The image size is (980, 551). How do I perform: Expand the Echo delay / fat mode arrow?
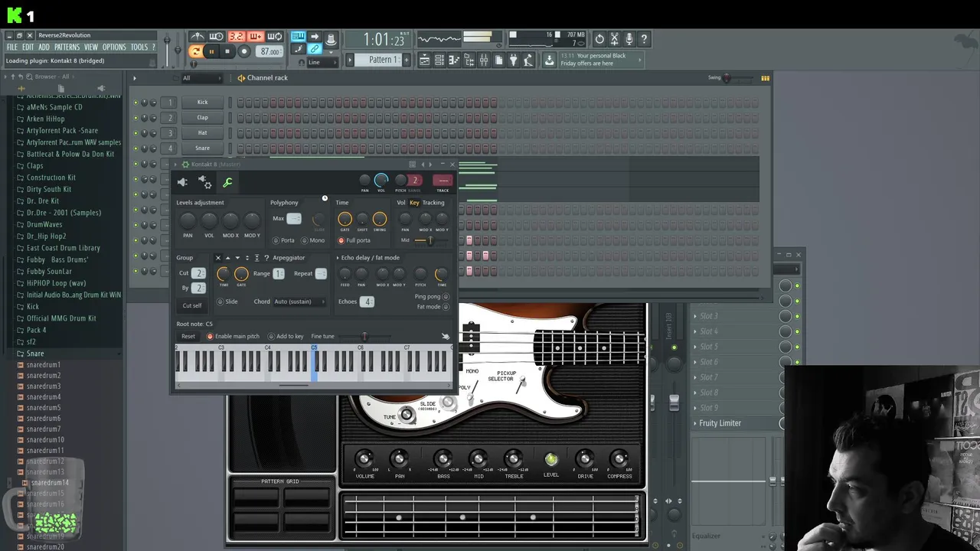pyautogui.click(x=338, y=258)
